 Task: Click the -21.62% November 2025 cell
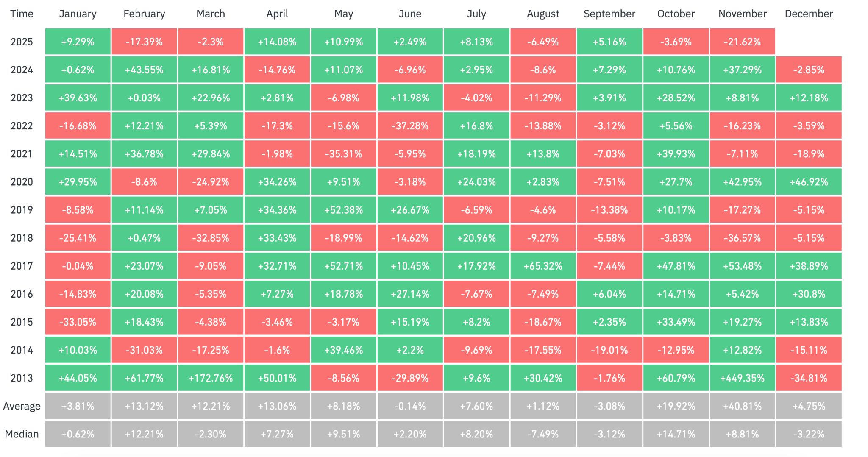coord(742,42)
